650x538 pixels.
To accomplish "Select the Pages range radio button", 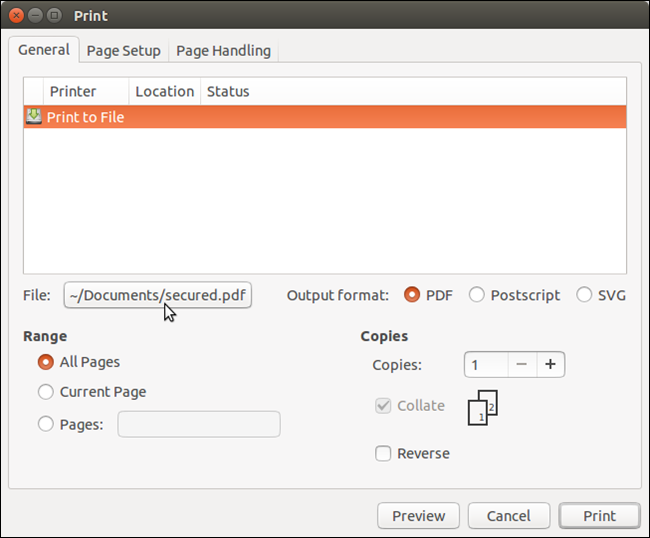I will [45, 424].
